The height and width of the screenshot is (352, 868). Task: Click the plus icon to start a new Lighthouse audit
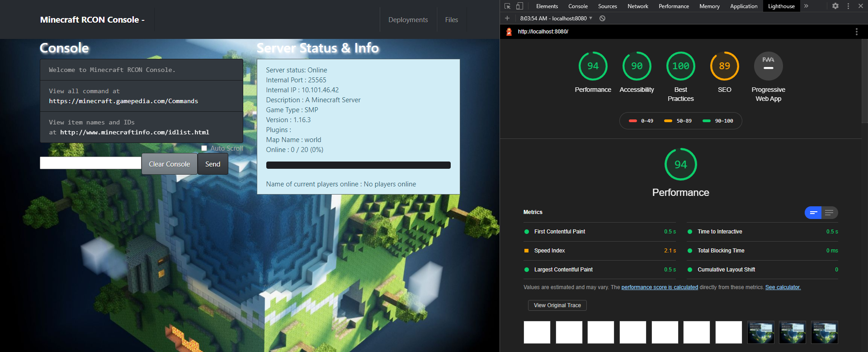(x=507, y=18)
